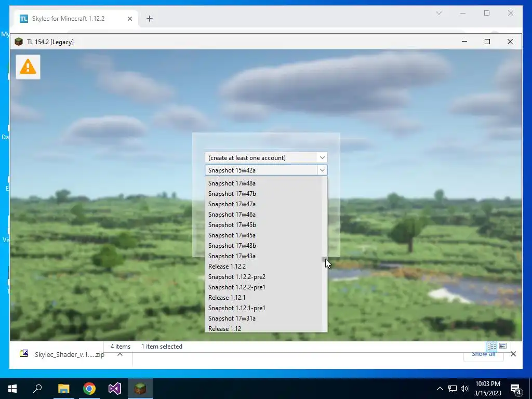This screenshot has height=399, width=532.
Task: Open Chrome from taskbar
Action: [x=89, y=389]
